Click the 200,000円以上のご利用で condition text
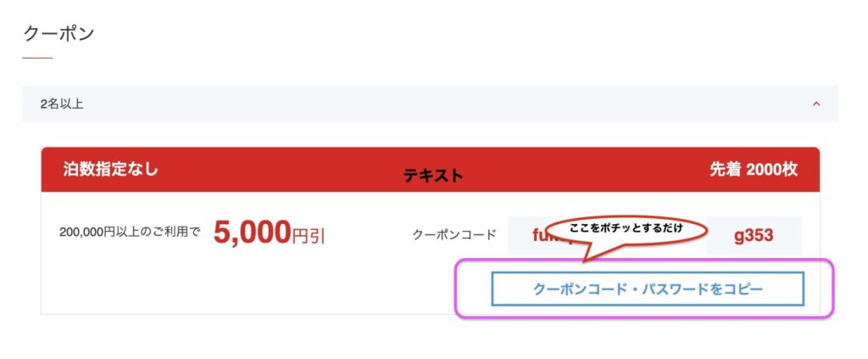Viewport: 868px width, 359px height. pyautogui.click(x=130, y=231)
